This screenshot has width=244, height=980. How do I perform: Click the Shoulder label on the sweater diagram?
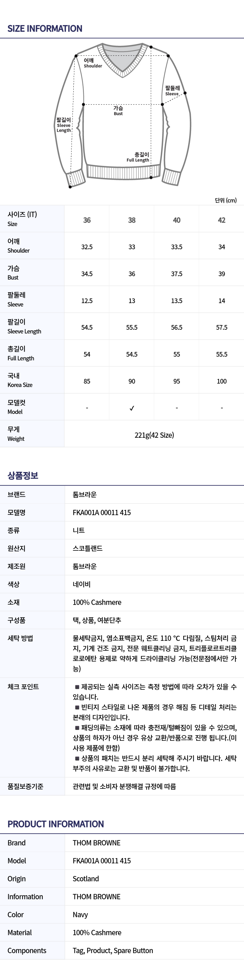coord(93,63)
